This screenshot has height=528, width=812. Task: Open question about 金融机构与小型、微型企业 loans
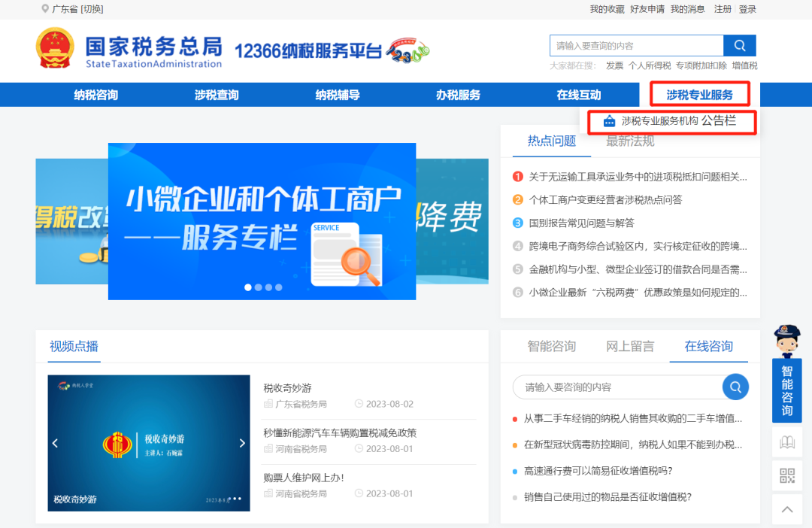point(638,269)
